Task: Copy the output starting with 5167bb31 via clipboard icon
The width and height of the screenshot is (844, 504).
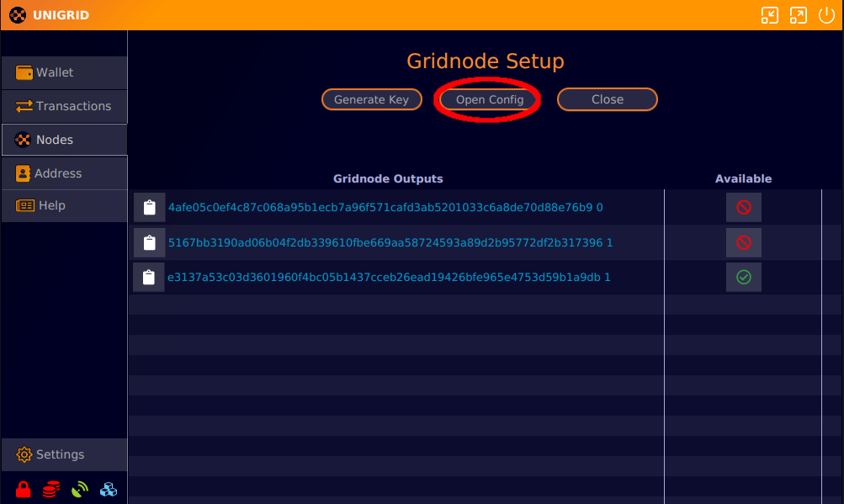Action: [x=150, y=242]
